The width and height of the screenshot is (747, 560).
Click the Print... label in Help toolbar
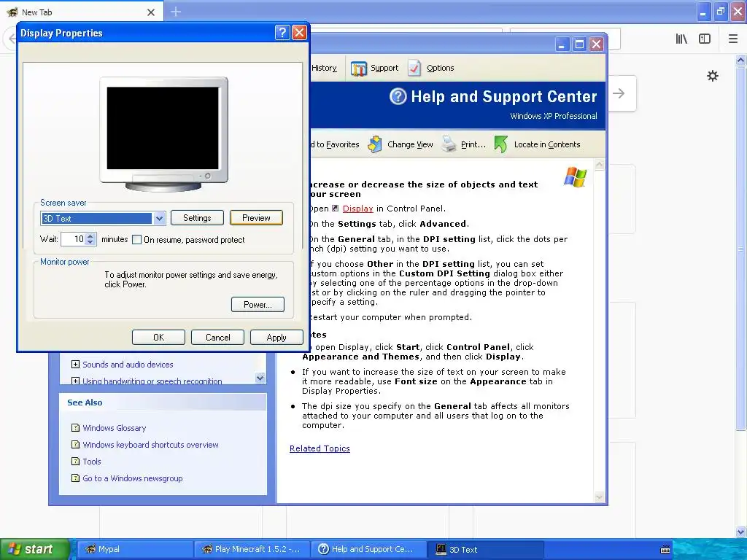473,144
